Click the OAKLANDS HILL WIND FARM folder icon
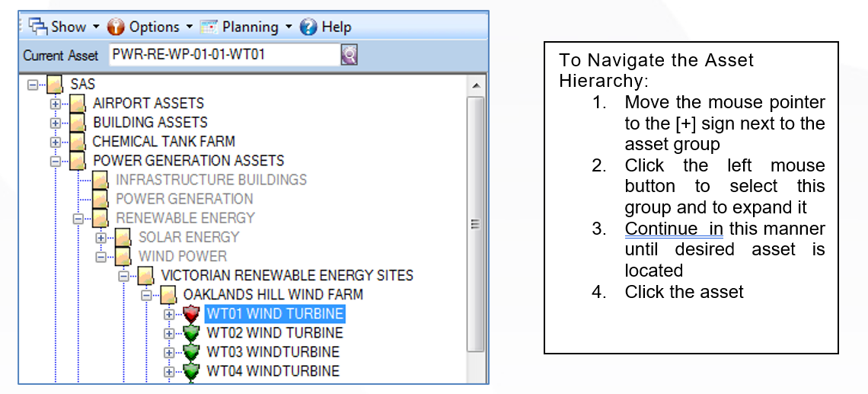This screenshot has width=868, height=394. (168, 296)
